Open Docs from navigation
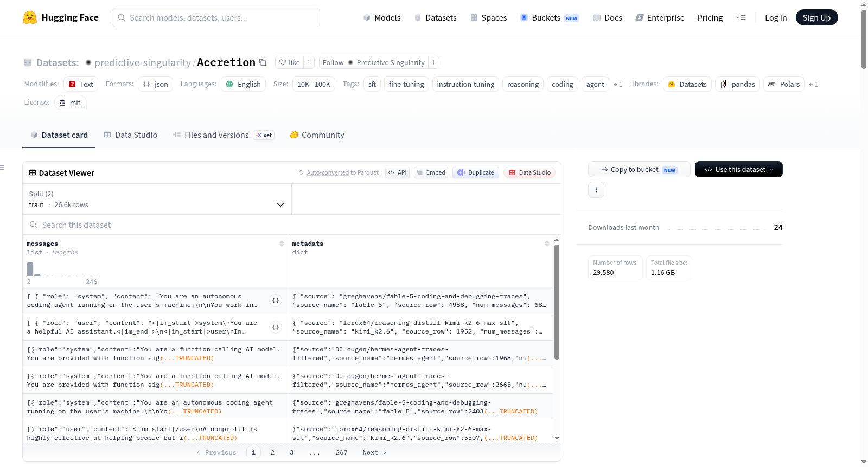 pos(608,17)
